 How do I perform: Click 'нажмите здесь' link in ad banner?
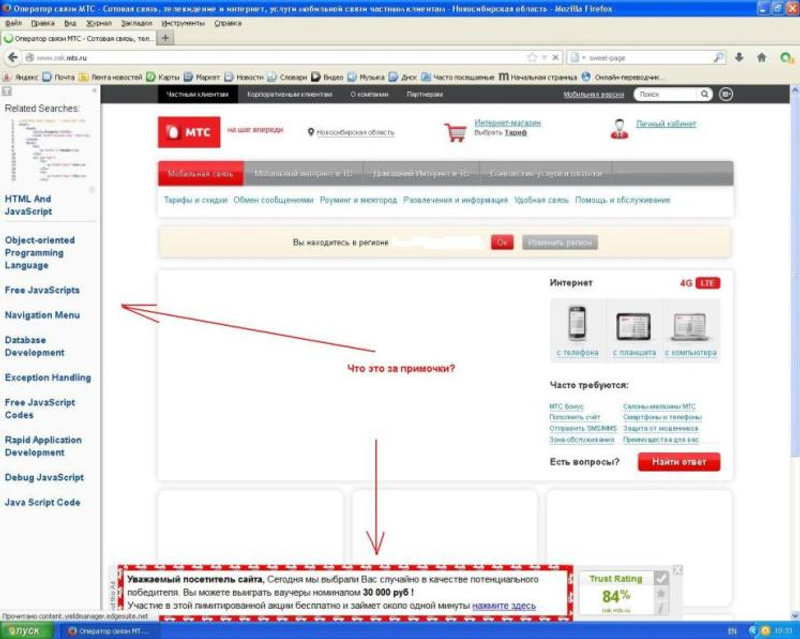click(x=504, y=606)
